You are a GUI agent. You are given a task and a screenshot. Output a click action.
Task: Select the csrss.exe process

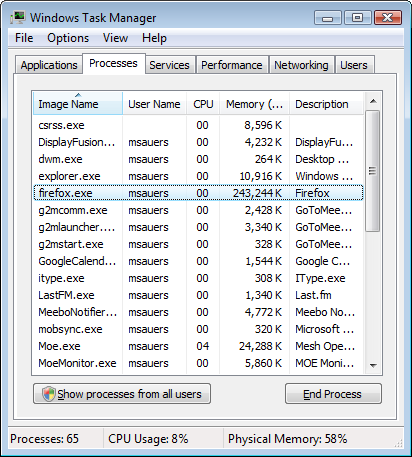(x=198, y=125)
